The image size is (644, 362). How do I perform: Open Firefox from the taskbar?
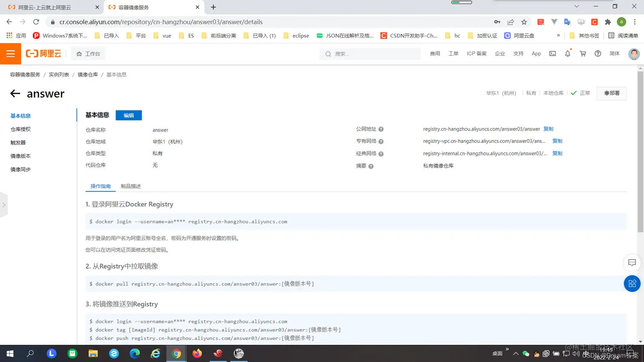coord(197,353)
